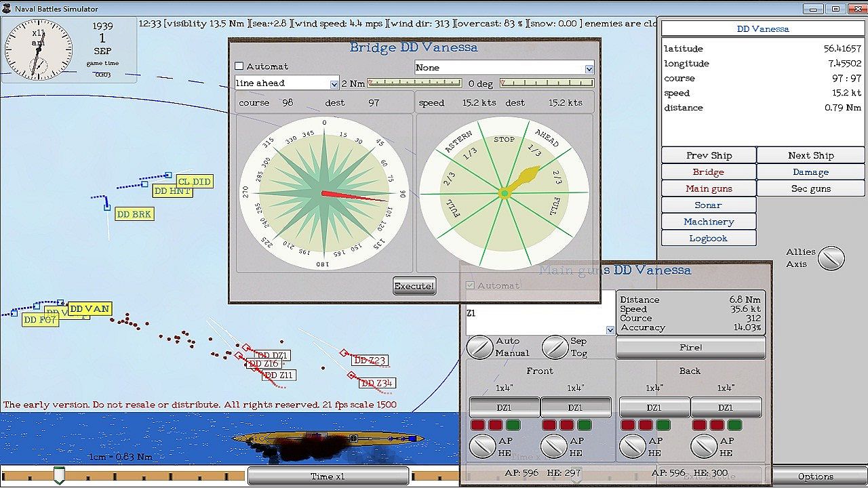Toggle the Auto/Manual gun control knob

(x=479, y=347)
